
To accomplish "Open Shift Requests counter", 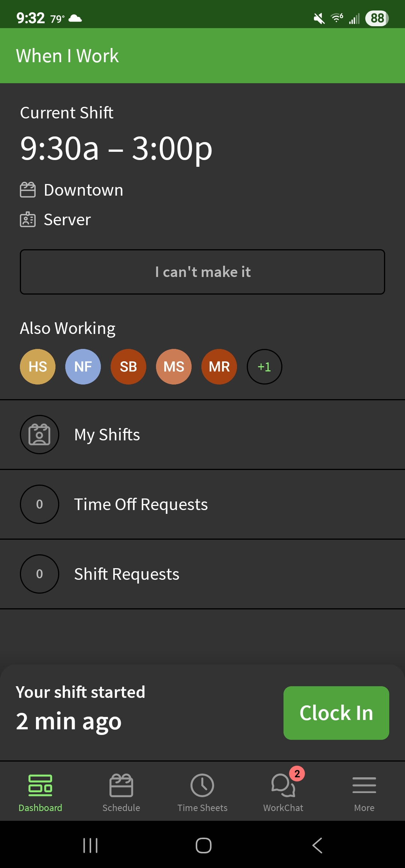I will pos(39,574).
